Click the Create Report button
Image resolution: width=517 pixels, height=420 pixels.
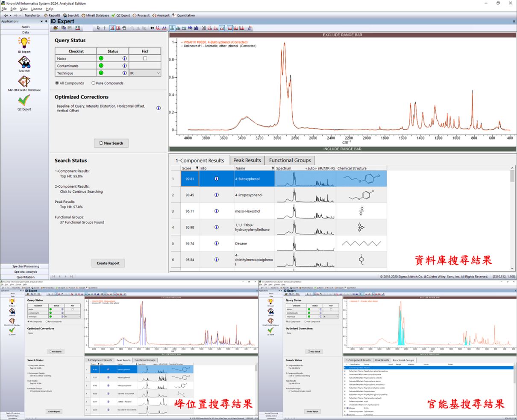[108, 263]
